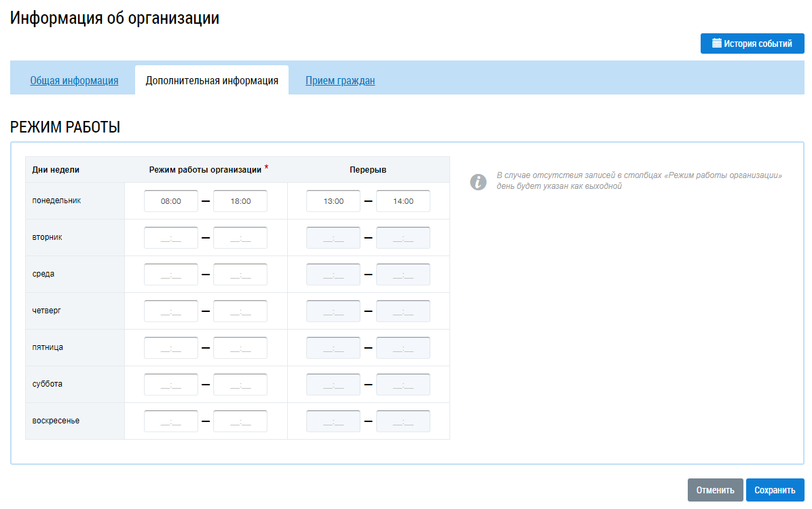Switch to the Прием граждан tab
The height and width of the screenshot is (509, 812).
point(340,81)
